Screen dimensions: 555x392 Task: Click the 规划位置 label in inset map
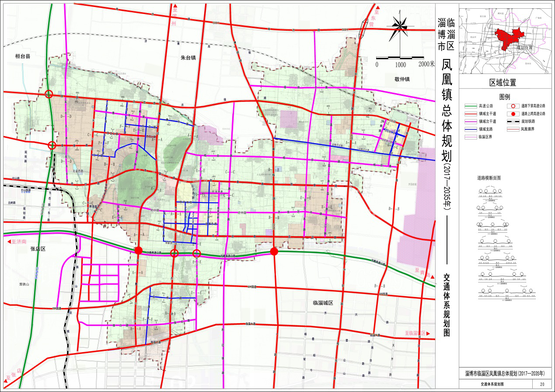tap(525, 47)
